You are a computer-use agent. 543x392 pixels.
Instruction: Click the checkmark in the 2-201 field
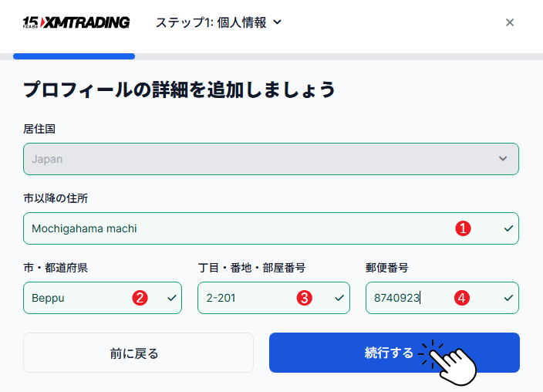[339, 298]
